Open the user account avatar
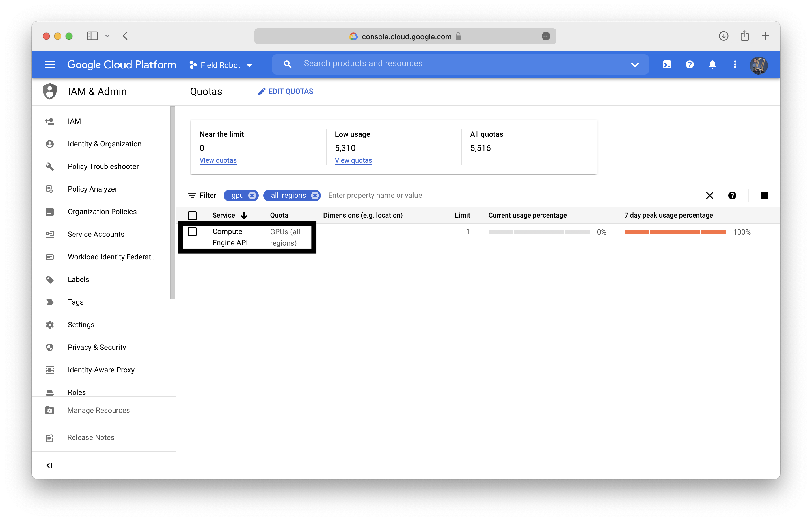 (x=759, y=65)
